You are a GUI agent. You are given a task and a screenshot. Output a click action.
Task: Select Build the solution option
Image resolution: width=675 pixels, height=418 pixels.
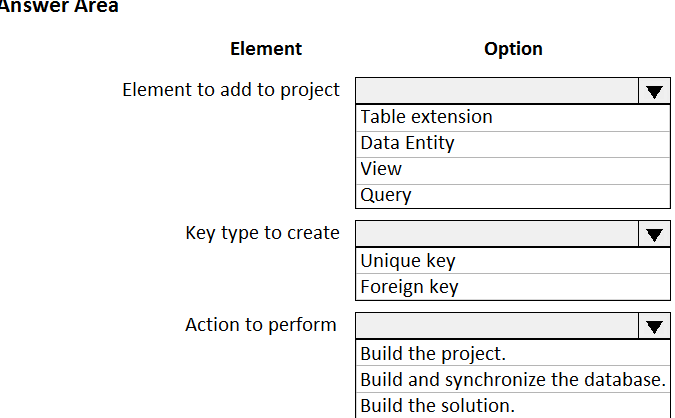click(x=437, y=405)
